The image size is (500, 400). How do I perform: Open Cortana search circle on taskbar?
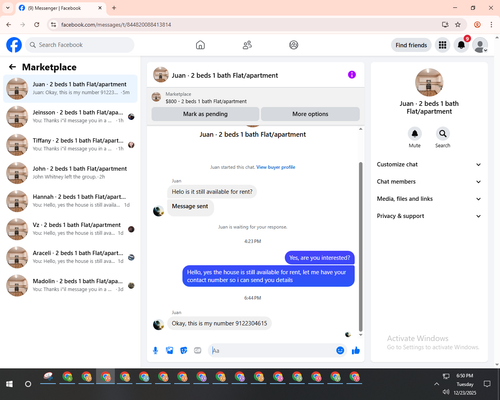(x=28, y=384)
